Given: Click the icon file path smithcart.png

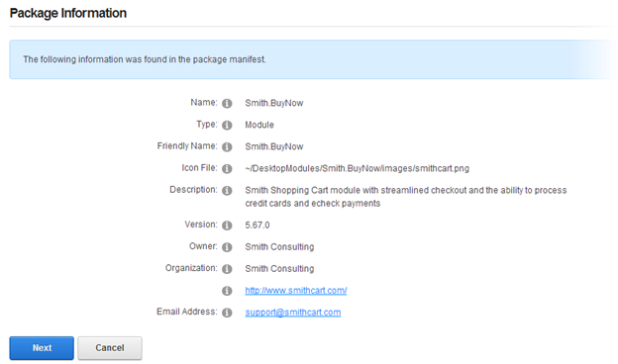Looking at the screenshot, I should click(358, 168).
